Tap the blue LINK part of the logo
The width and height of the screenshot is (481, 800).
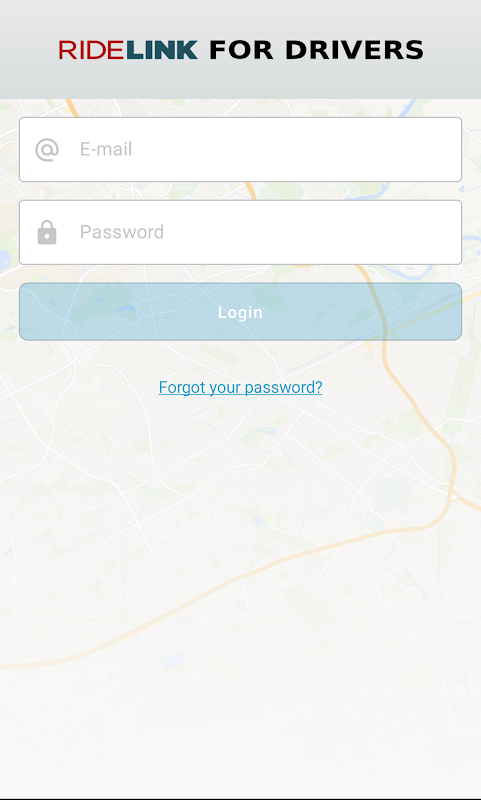161,50
